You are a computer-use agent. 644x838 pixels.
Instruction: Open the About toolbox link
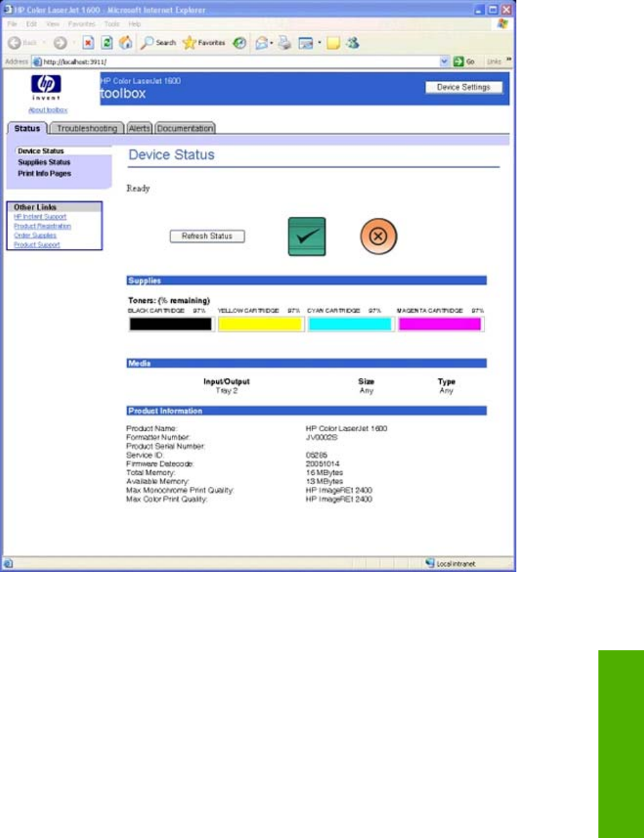48,110
